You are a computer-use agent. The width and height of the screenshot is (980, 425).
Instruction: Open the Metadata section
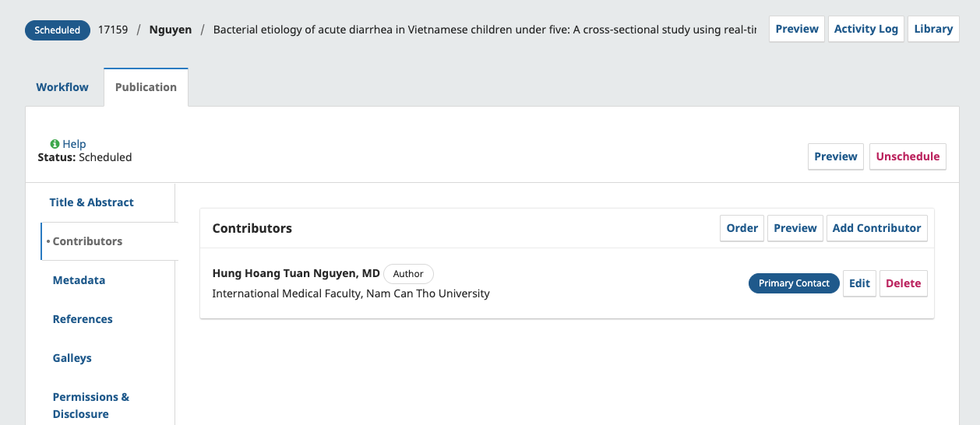tap(79, 280)
